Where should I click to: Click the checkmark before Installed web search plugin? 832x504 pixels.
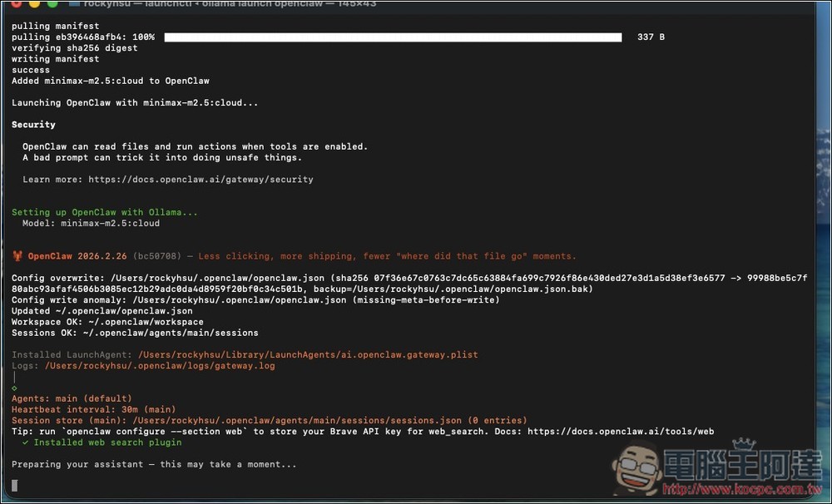tap(25, 442)
